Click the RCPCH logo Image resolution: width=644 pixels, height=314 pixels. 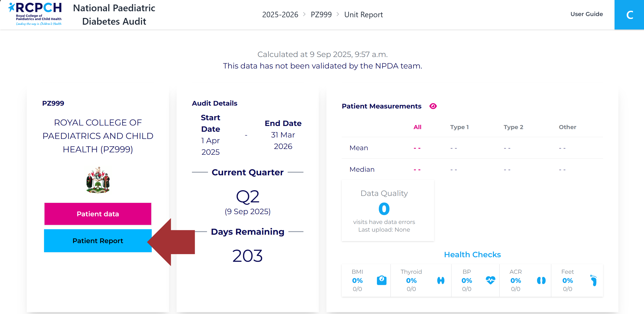tap(35, 14)
